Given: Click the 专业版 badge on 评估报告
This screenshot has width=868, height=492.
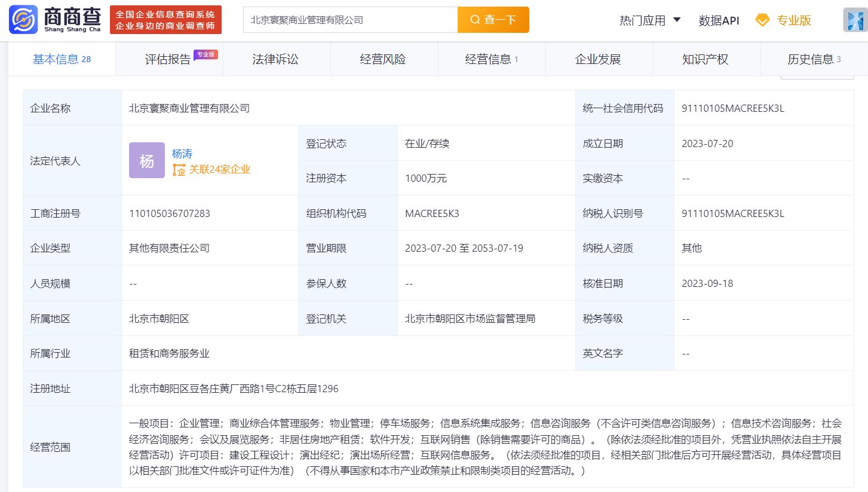Looking at the screenshot, I should pyautogui.click(x=206, y=54).
